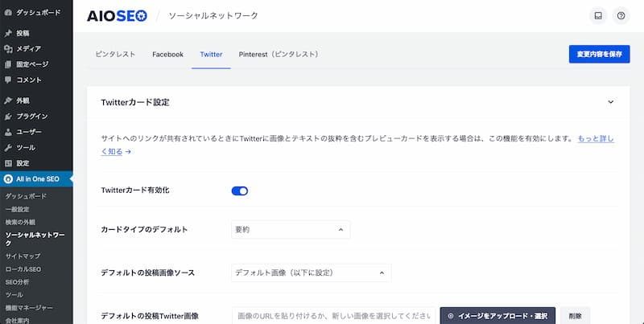Click the comment bubble icon next to コメント
Image resolution: width=644 pixels, height=324 pixels.
coord(8,80)
